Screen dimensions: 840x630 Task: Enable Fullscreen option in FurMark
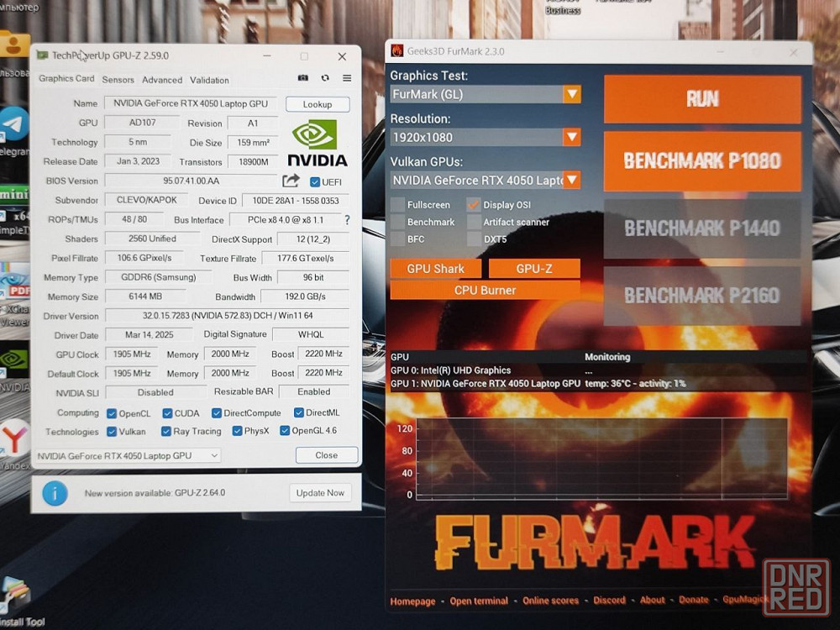coord(397,205)
